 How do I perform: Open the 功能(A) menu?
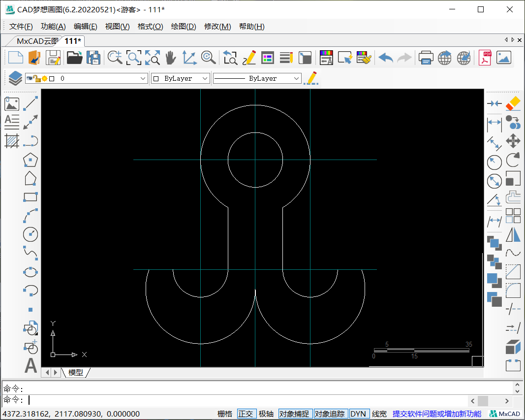coord(53,27)
